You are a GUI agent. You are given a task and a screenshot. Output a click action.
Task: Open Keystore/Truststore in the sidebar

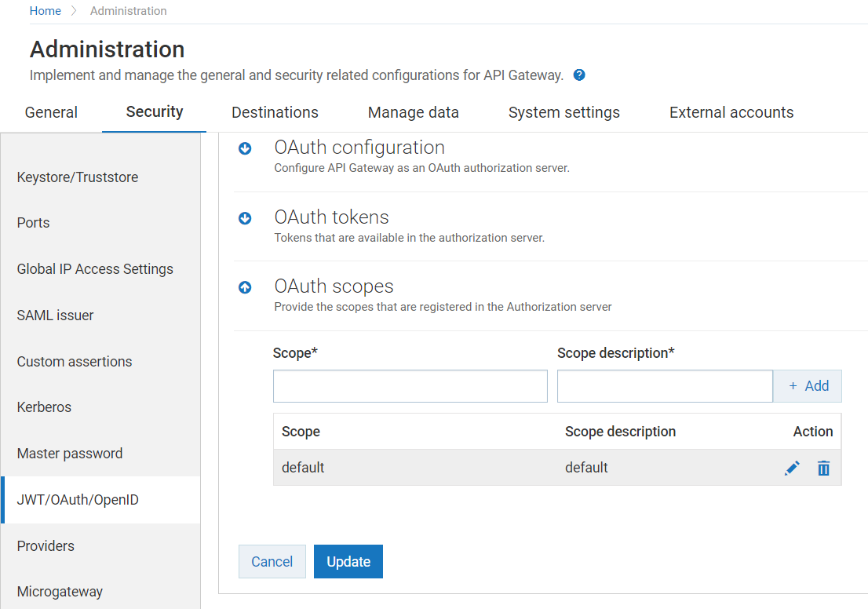pyautogui.click(x=78, y=177)
